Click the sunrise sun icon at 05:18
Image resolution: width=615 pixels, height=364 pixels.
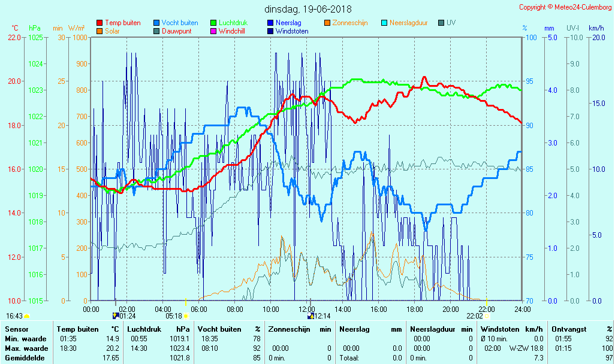tap(186, 316)
